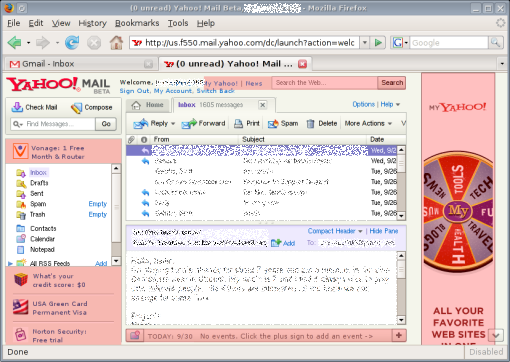Viewport: 510px width, 362px height.
Task: Open Calendar in the sidebar
Action: pyautogui.click(x=42, y=239)
